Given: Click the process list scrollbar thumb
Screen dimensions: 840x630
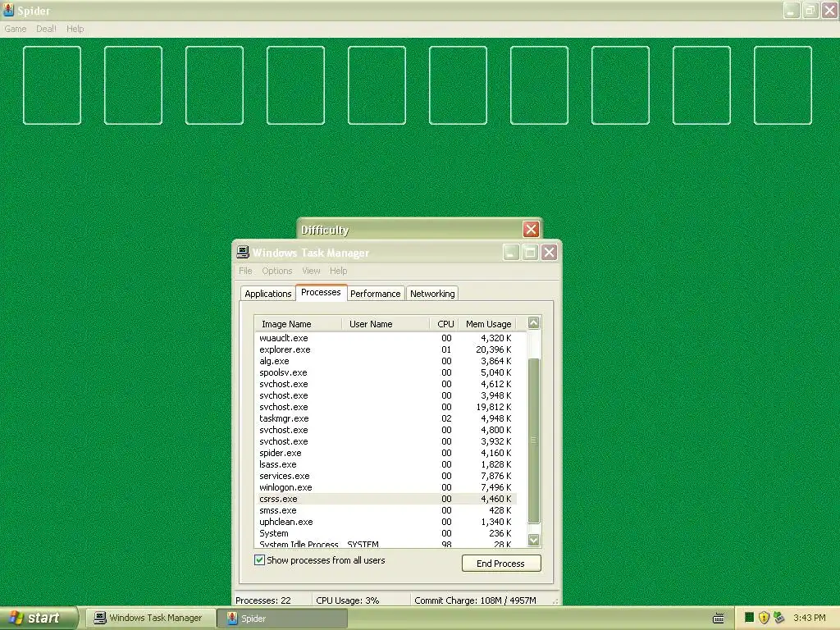Looking at the screenshot, I should pos(533,440).
